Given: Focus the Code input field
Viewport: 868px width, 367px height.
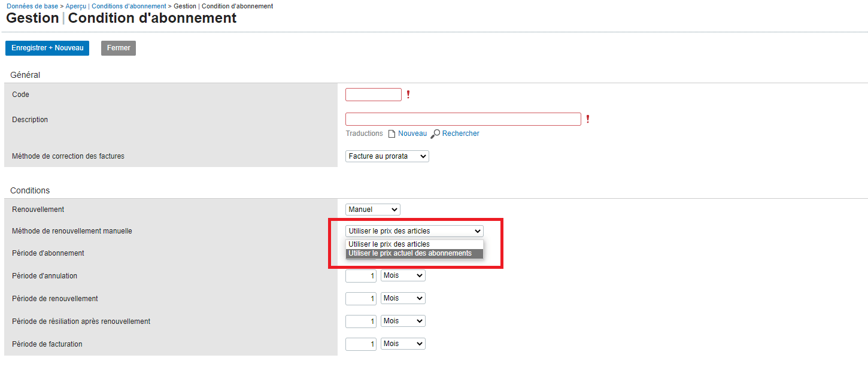Looking at the screenshot, I should (374, 95).
